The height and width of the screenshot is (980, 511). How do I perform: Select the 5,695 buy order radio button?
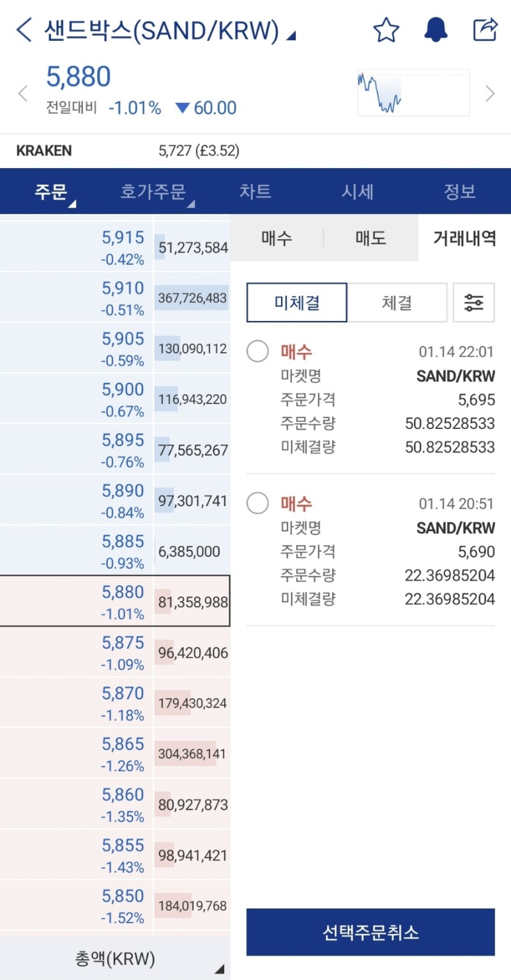[257, 352]
